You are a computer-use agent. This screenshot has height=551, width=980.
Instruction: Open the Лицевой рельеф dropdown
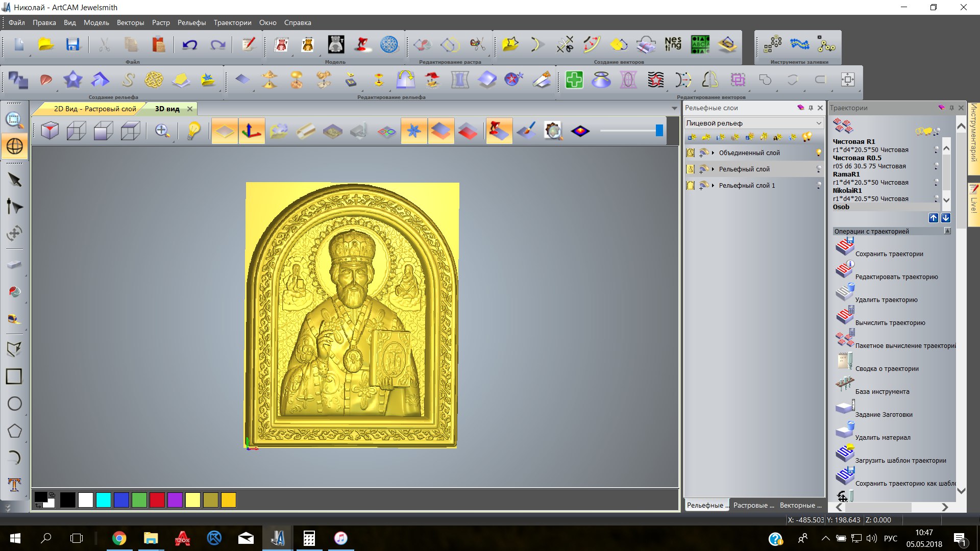819,123
